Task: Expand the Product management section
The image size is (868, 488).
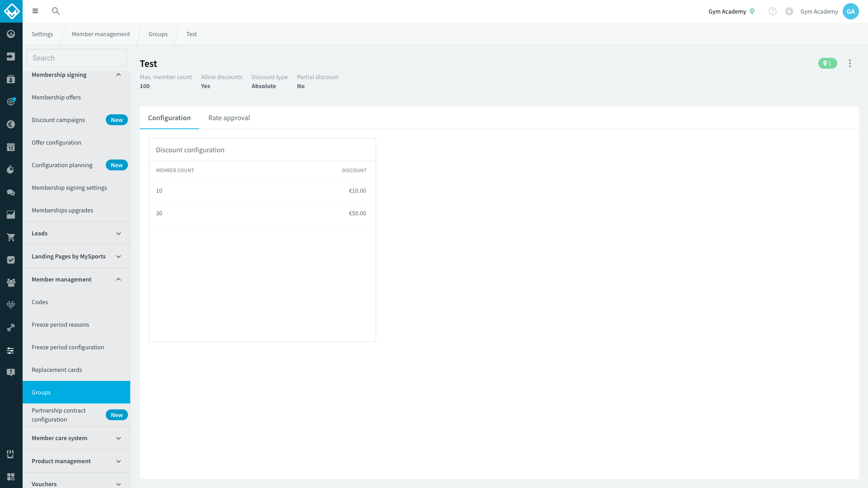Action: click(x=76, y=461)
